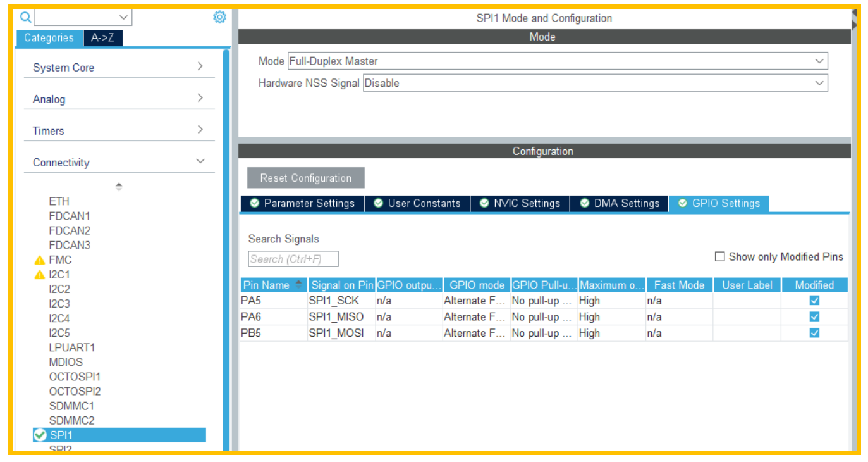Select the PA6 pin row cell
Image resolution: width=868 pixels, height=462 pixels.
tap(274, 316)
